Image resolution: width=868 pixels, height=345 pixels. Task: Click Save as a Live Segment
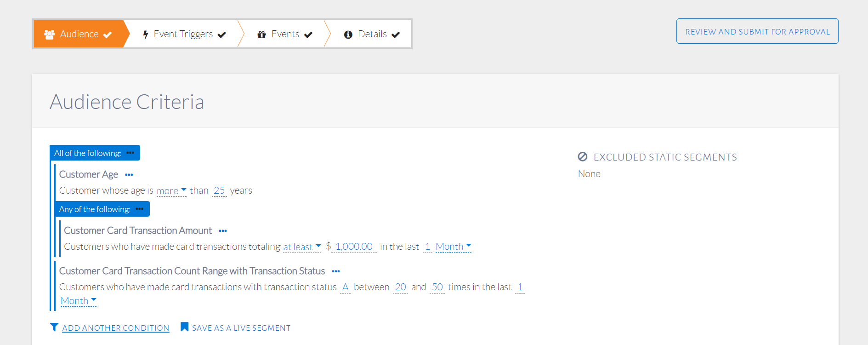coord(241,328)
